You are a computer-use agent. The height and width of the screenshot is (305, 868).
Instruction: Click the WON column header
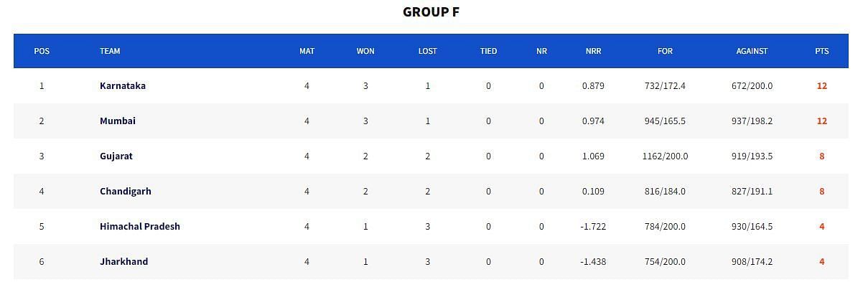coord(365,51)
